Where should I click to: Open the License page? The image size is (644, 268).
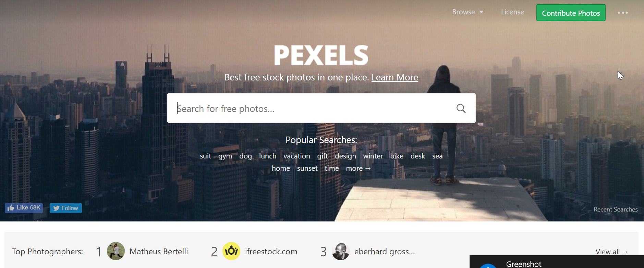pos(512,12)
